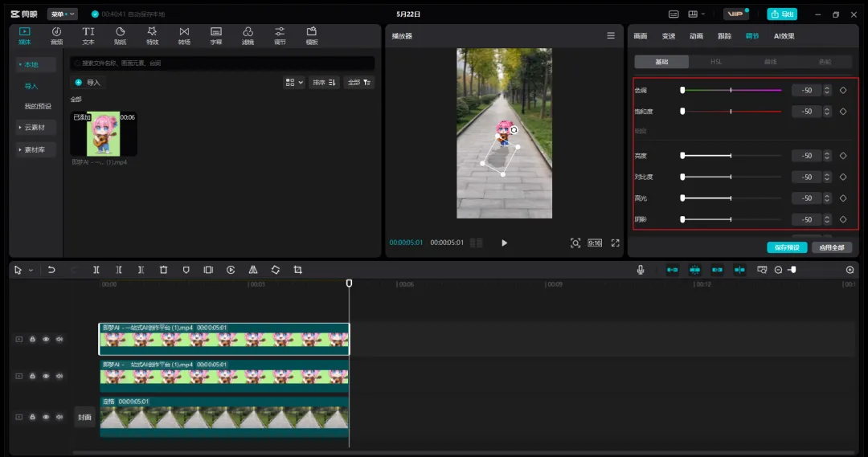Toggle lock on the middle timeline track
This screenshot has width=868, height=457.
32,376
